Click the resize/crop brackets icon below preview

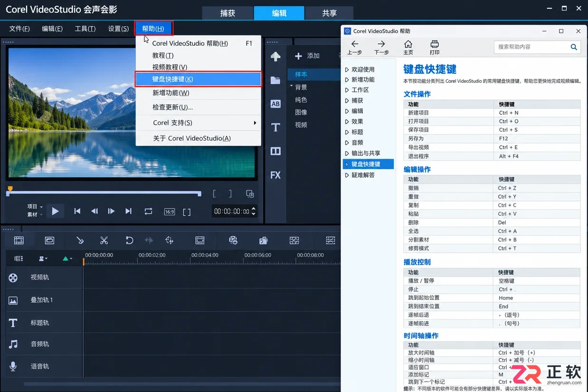pyautogui.click(x=187, y=212)
